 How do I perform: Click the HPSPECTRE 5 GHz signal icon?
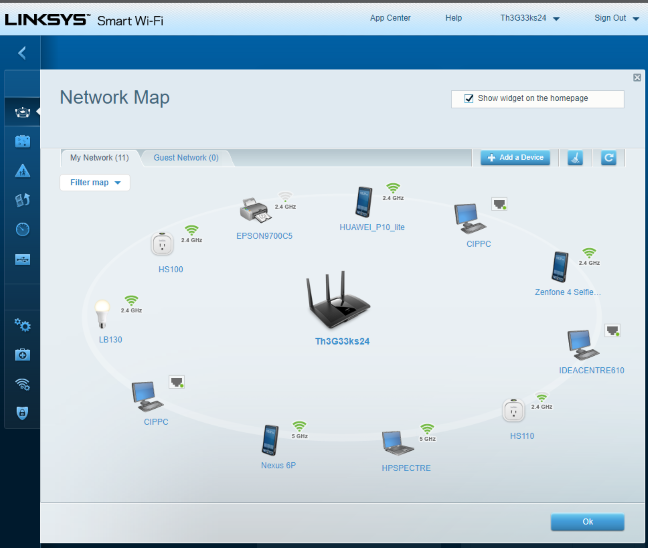click(427, 429)
